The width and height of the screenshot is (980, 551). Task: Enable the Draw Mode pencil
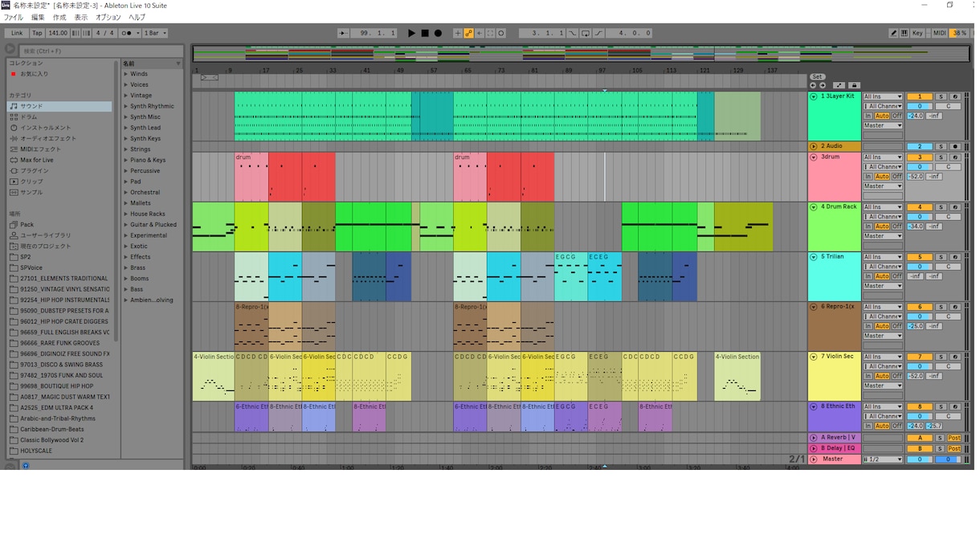(x=894, y=34)
